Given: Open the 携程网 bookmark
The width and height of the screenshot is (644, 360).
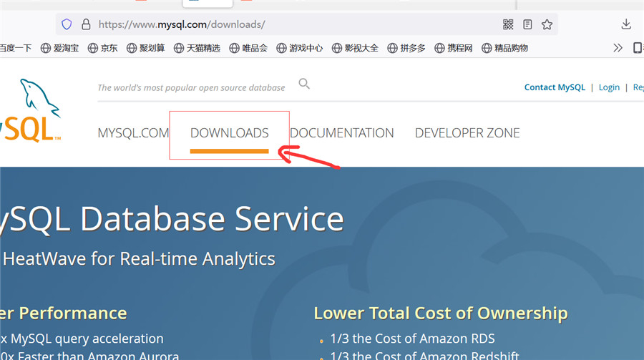Looking at the screenshot, I should tap(454, 48).
